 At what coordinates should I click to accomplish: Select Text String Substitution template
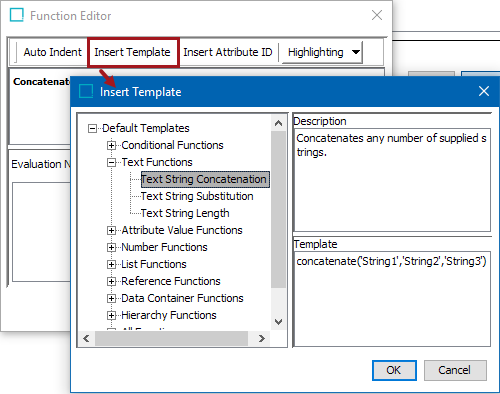(197, 196)
